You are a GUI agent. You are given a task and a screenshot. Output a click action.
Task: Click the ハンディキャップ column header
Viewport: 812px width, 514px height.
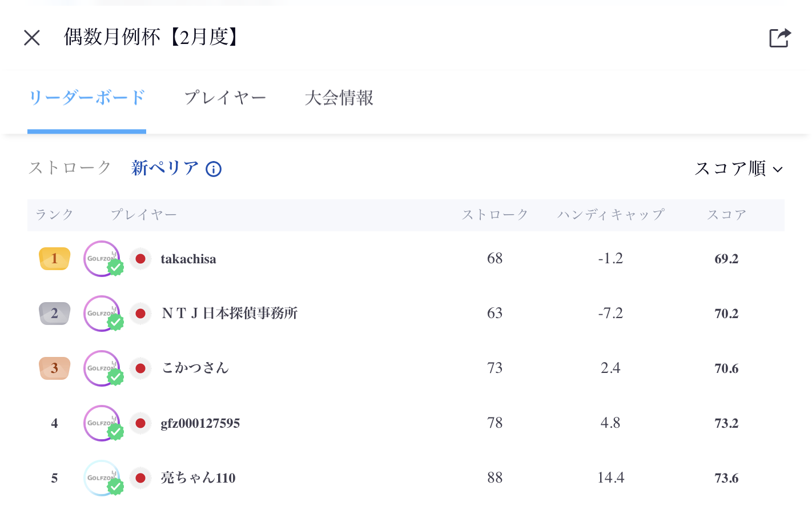point(610,215)
